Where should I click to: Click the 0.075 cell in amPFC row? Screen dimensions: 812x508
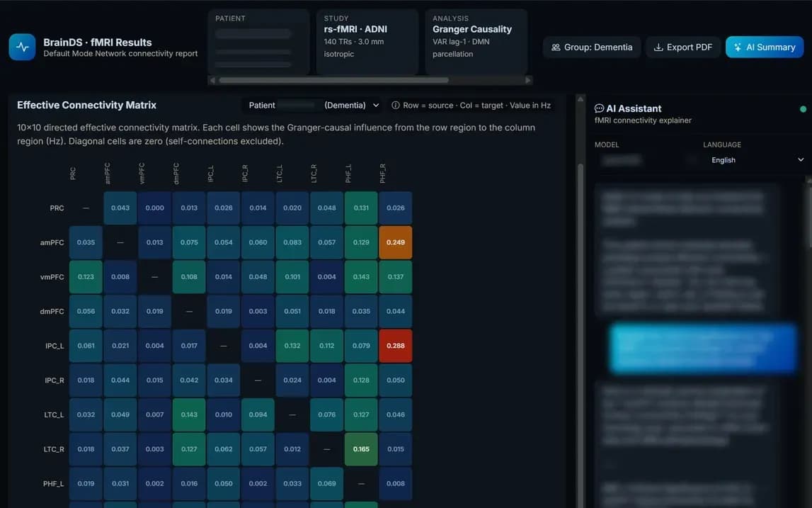[189, 242]
